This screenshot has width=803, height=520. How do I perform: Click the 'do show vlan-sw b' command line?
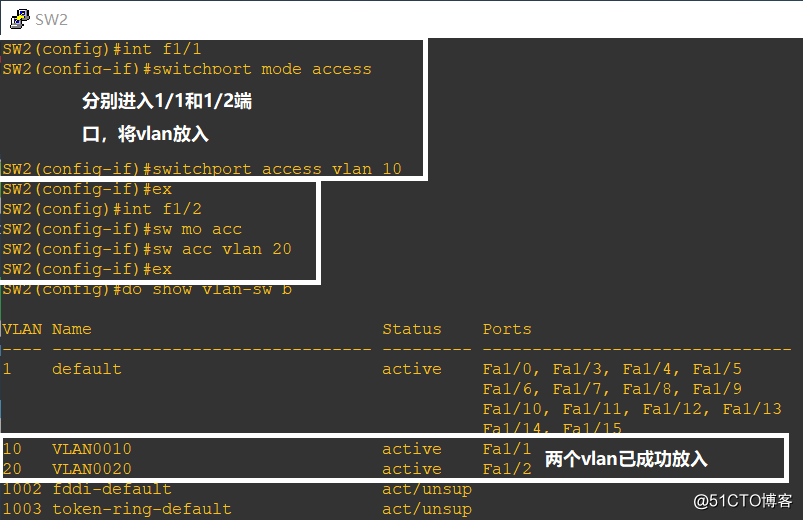coord(147,289)
